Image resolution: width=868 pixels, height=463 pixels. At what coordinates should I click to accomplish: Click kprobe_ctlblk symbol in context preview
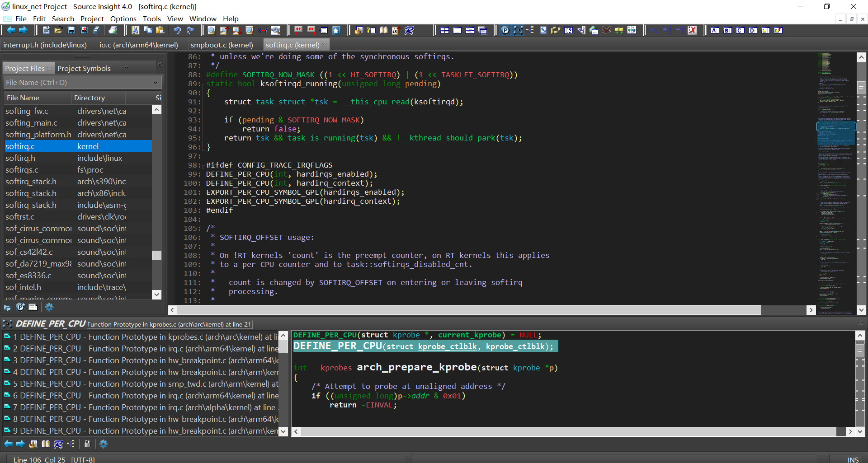tap(447, 346)
